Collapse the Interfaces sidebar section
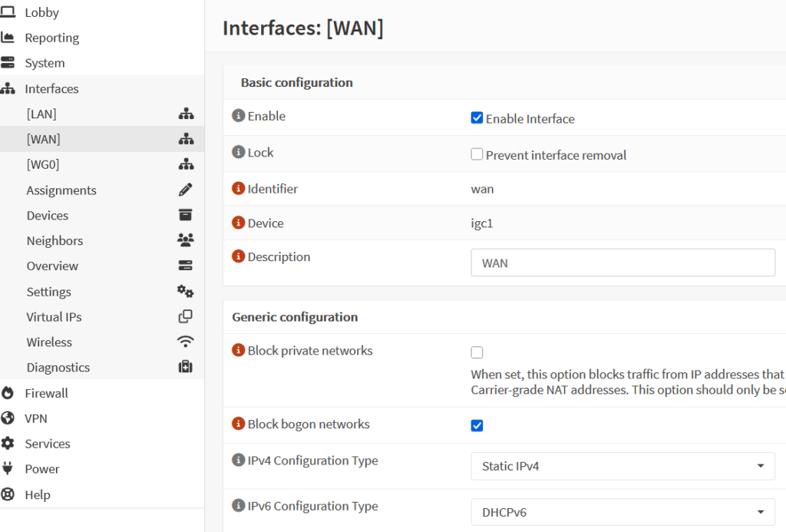 51,88
